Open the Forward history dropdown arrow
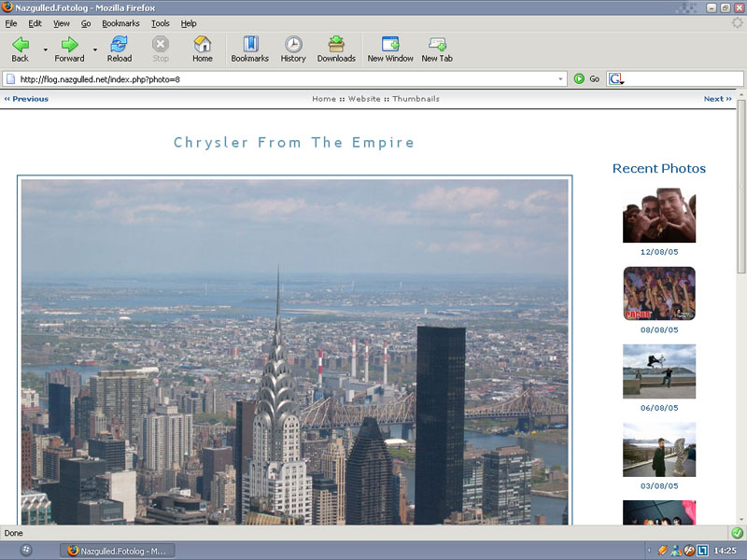This screenshot has height=560, width=747. click(95, 49)
